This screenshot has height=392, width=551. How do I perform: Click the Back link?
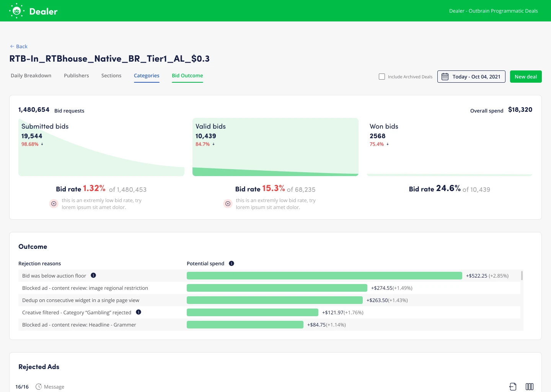[x=19, y=46]
